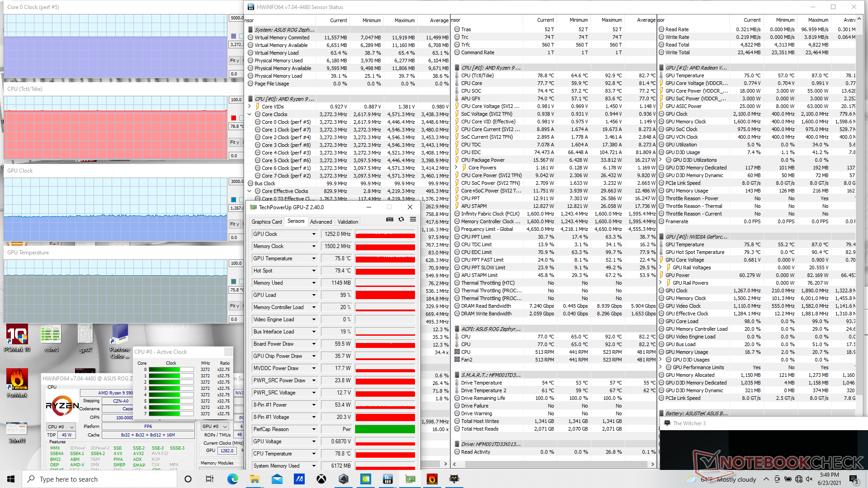868x488 pixels.
Task: Open the 3dm11 desktop file
Action: click(17, 432)
